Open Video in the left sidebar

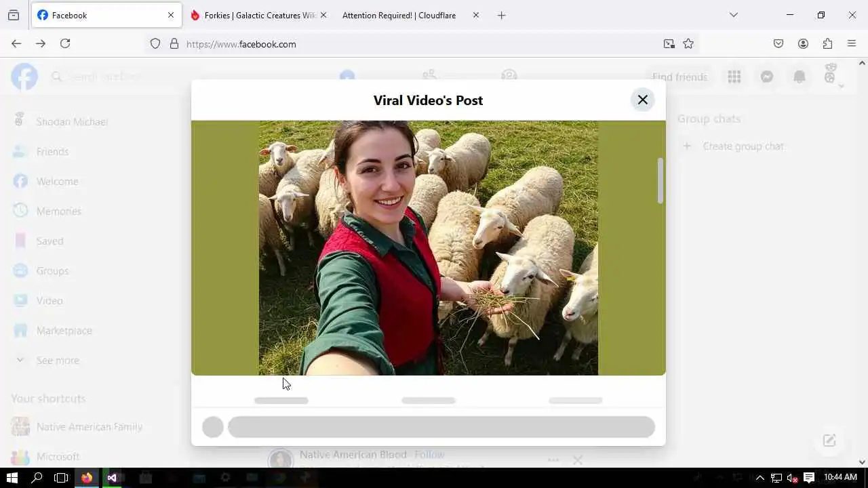coord(50,301)
